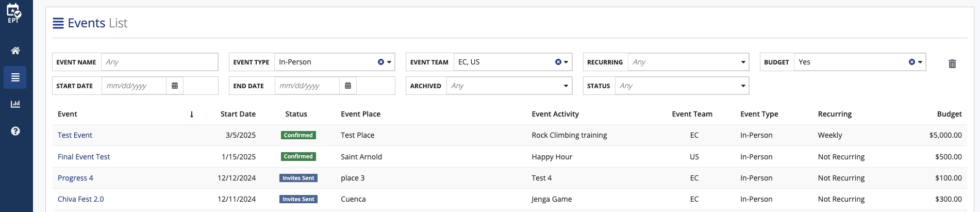Click the trash icon to clear filters

[952, 63]
